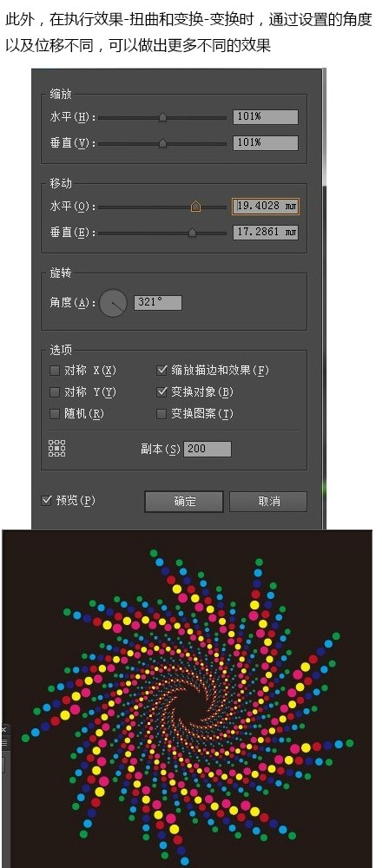Click the rotation angle dial
382x868 pixels.
pos(114,303)
